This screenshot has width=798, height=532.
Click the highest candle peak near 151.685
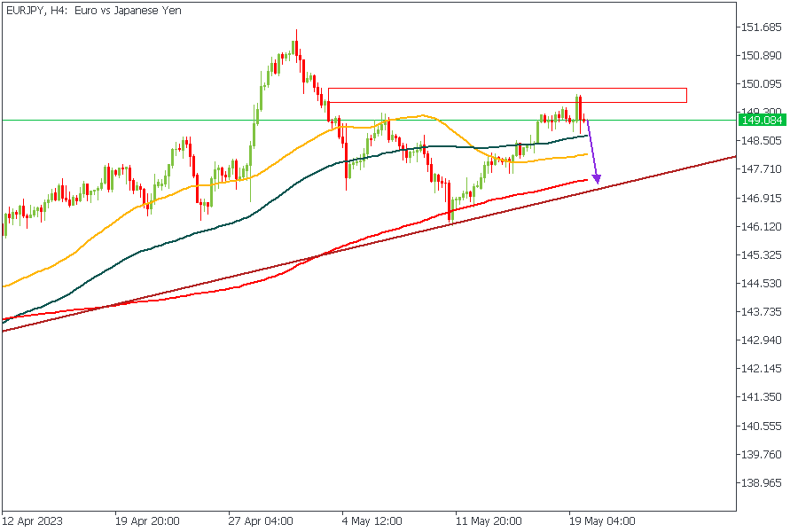[296, 32]
